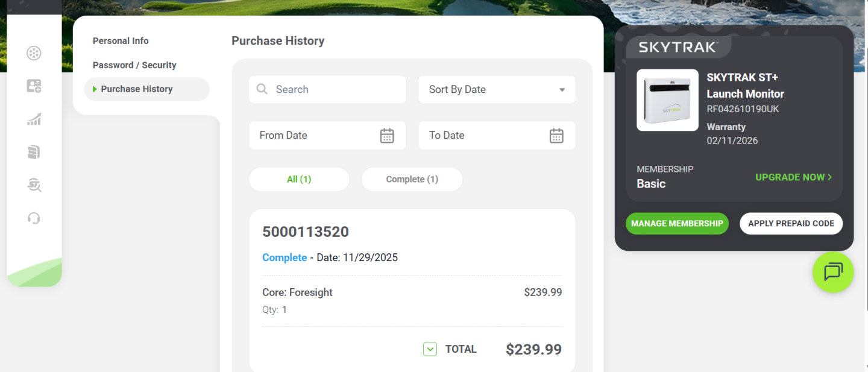Expand the order TOTAL chevron

(x=430, y=349)
